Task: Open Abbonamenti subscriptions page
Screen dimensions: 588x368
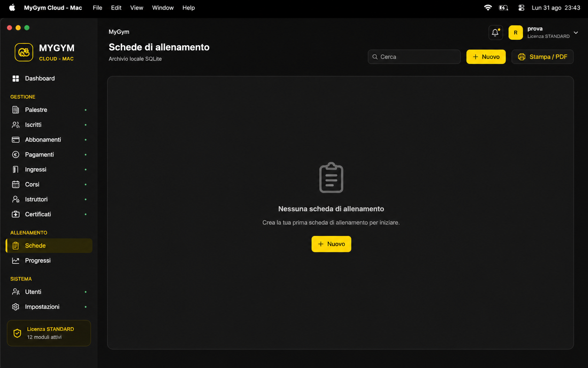Action: click(x=49, y=140)
